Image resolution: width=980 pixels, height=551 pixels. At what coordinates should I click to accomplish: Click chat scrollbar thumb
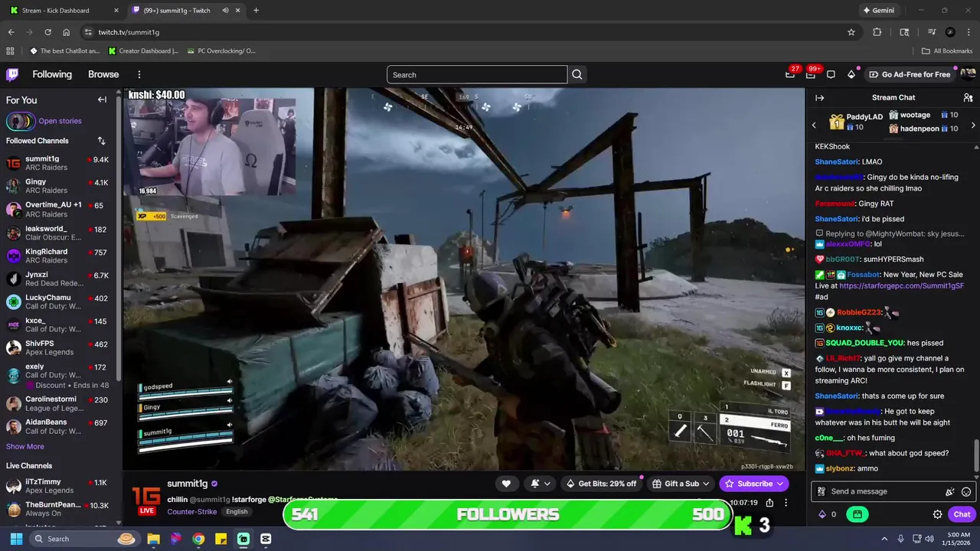click(x=975, y=456)
